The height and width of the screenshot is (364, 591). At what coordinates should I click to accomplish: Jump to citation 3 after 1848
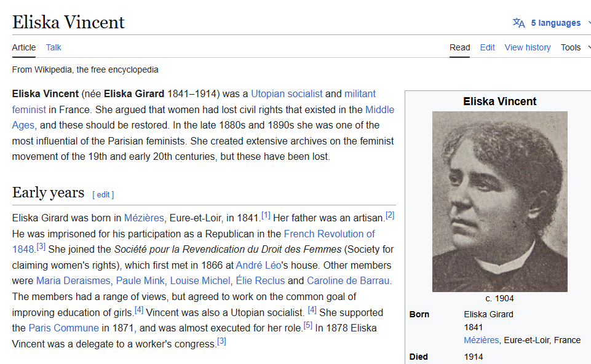click(41, 247)
